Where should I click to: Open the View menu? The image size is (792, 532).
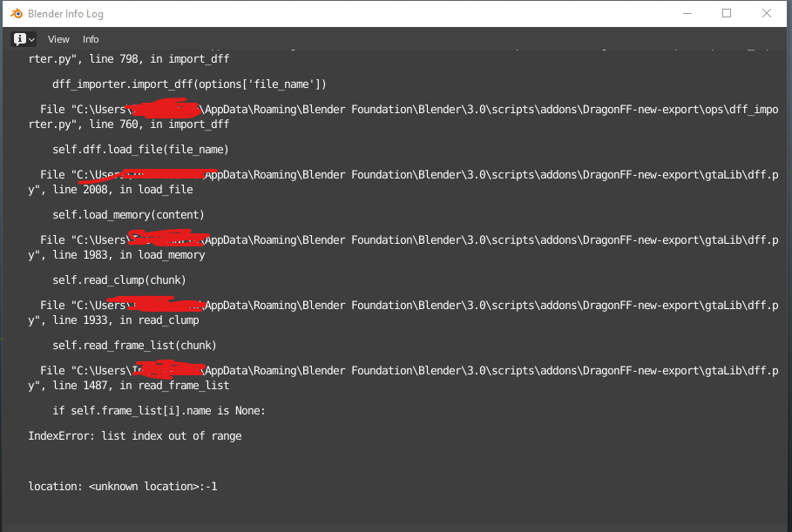58,38
